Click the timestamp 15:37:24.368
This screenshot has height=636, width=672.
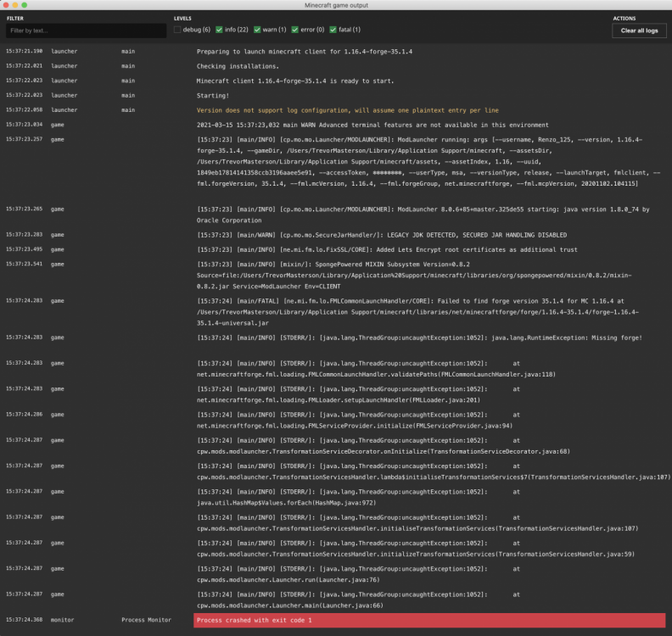(24, 620)
